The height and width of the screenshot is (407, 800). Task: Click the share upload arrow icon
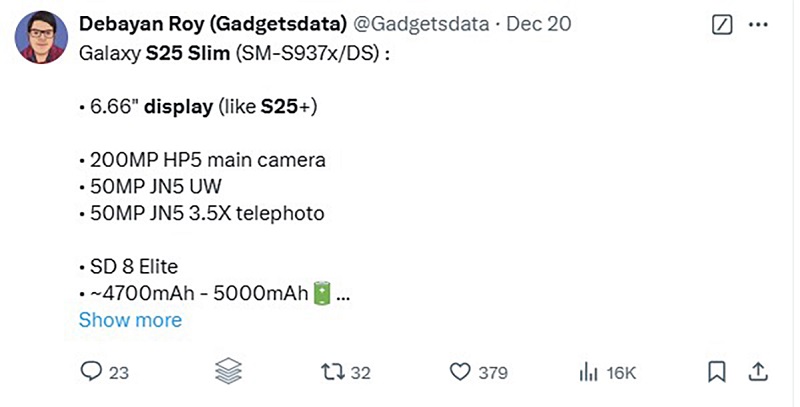(759, 372)
